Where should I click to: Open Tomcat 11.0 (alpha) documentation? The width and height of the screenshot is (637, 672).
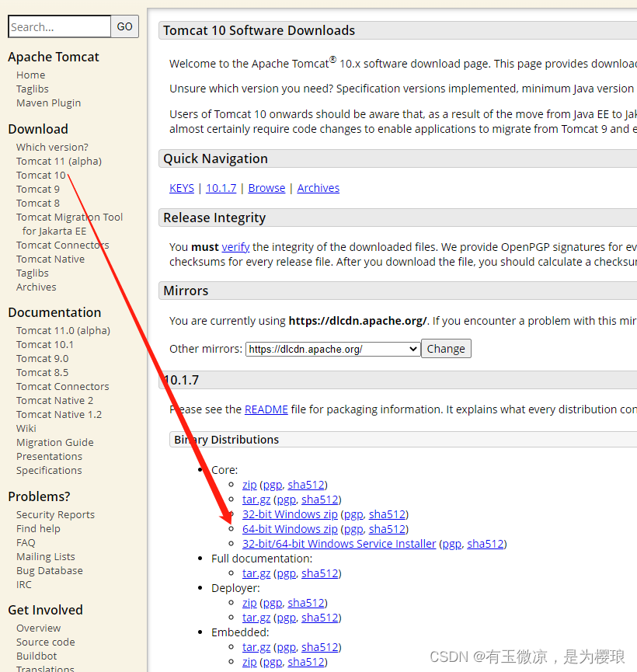click(64, 331)
